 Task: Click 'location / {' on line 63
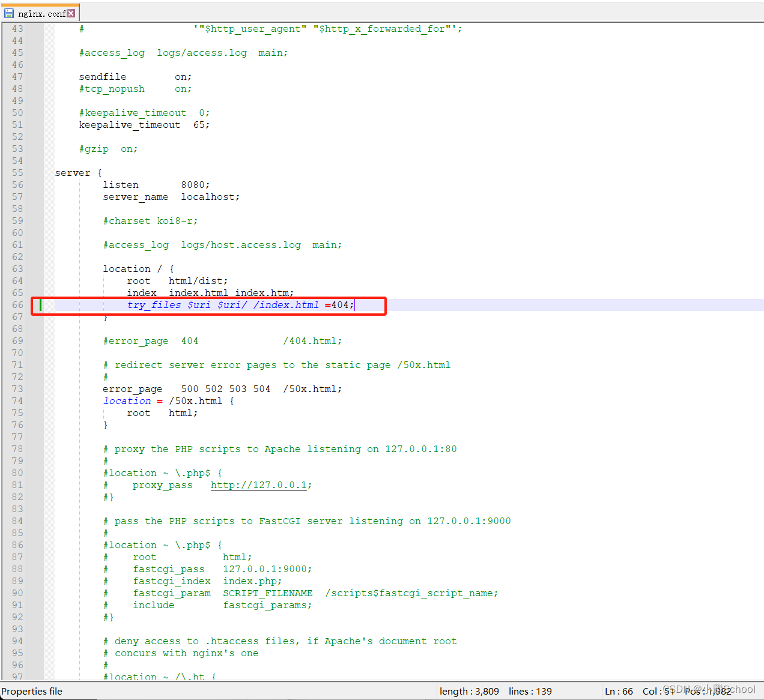pyautogui.click(x=139, y=269)
